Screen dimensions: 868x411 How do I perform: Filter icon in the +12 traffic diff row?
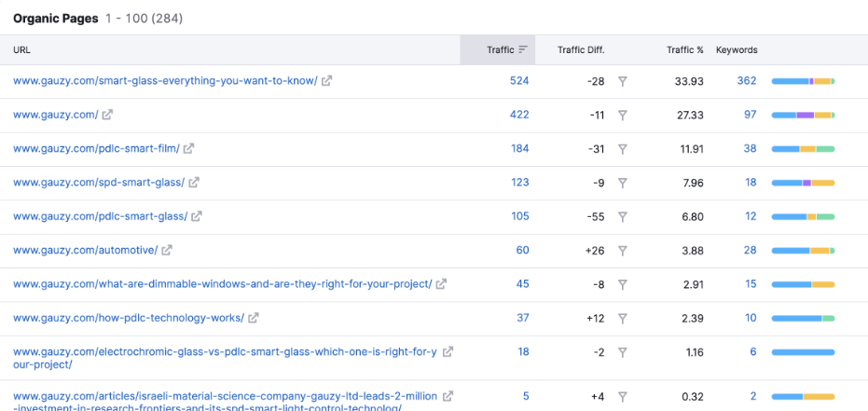pyautogui.click(x=622, y=319)
